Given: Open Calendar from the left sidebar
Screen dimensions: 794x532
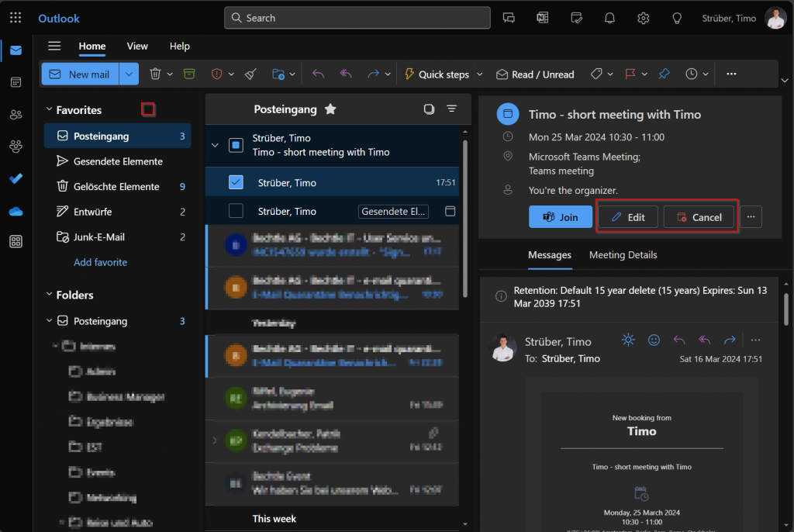Looking at the screenshot, I should pos(16,82).
